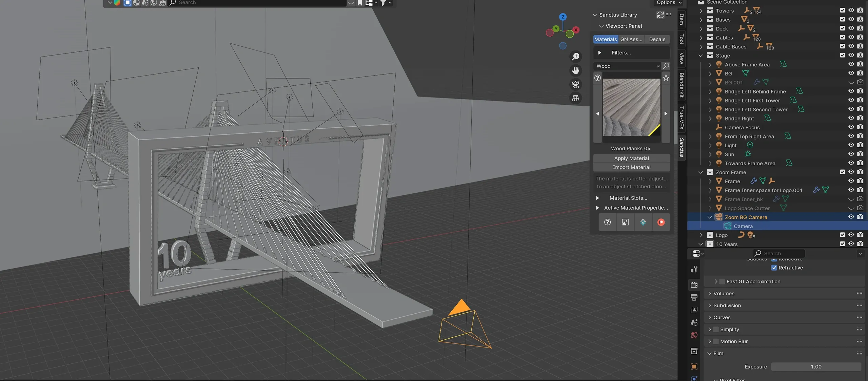Click the Import Material button
Viewport: 868px width, 381px height.
(x=632, y=167)
